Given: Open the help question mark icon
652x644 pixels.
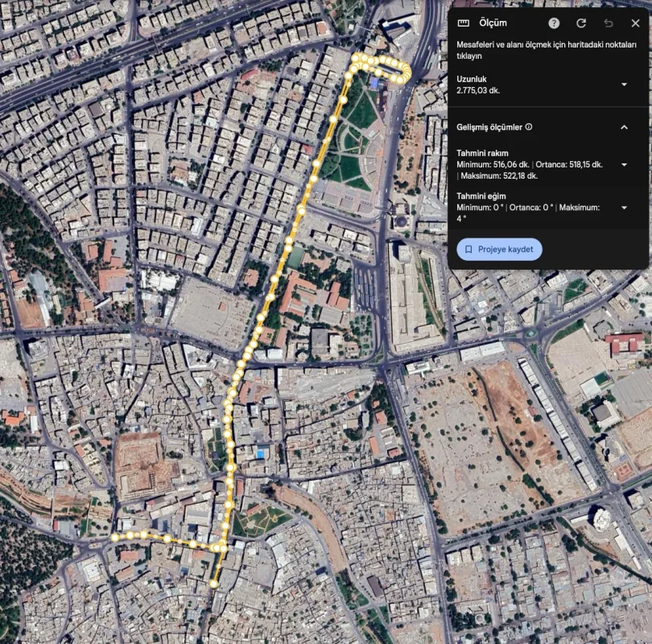Looking at the screenshot, I should [x=554, y=23].
